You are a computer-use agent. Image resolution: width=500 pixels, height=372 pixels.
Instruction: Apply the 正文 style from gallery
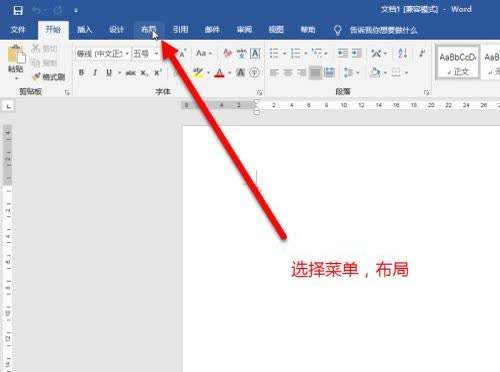click(x=458, y=63)
